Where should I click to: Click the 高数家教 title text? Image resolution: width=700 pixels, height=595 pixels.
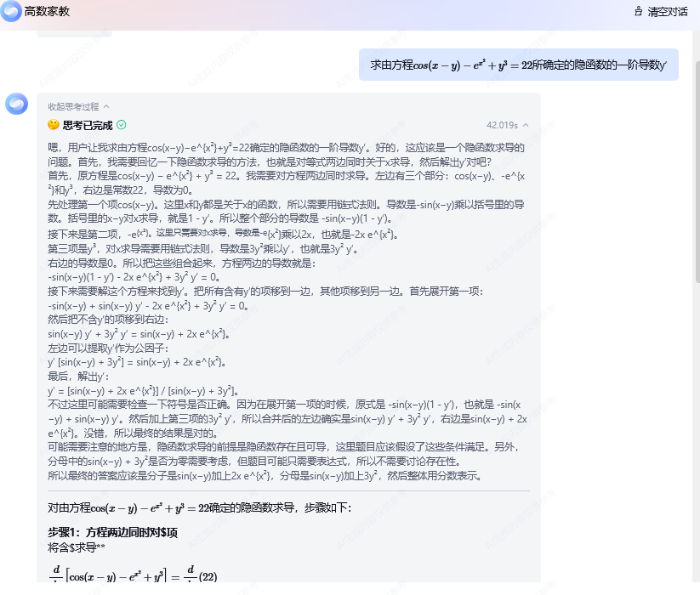47,11
